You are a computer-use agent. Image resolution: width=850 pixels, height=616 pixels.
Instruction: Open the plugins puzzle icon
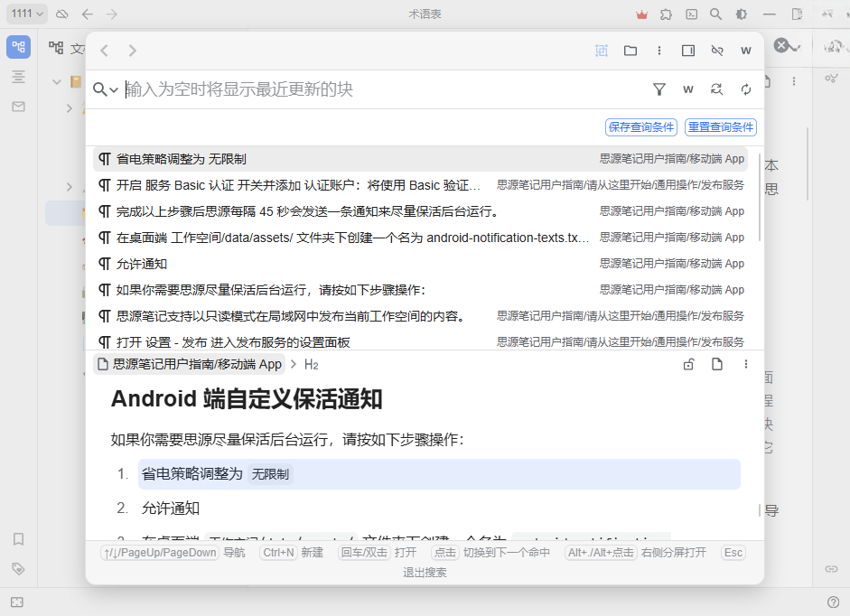coord(667,14)
